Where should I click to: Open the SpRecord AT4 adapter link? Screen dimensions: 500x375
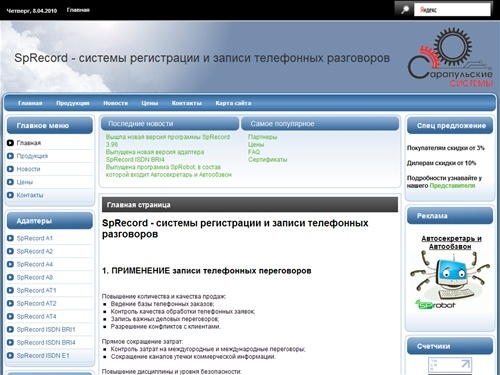click(36, 316)
